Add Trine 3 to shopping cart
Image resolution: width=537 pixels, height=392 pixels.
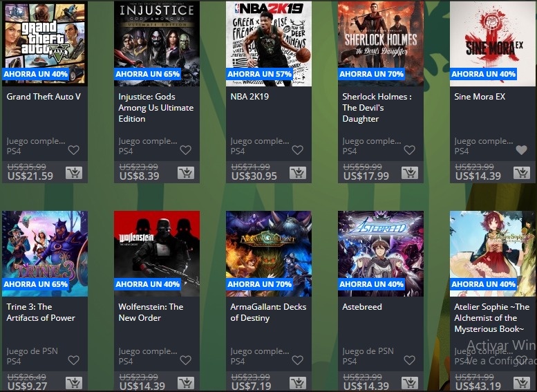[x=74, y=383]
